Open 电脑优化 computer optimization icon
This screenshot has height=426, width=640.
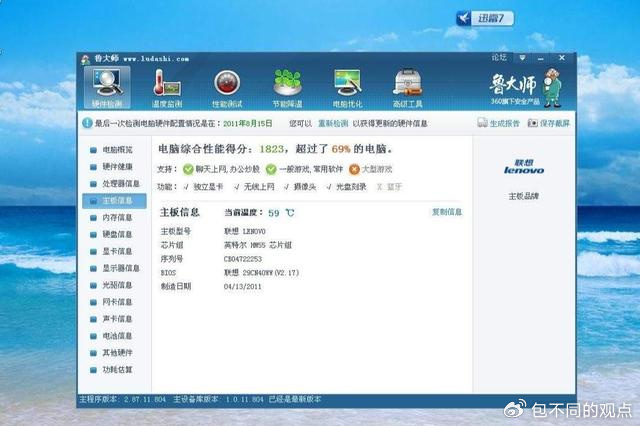[347, 87]
